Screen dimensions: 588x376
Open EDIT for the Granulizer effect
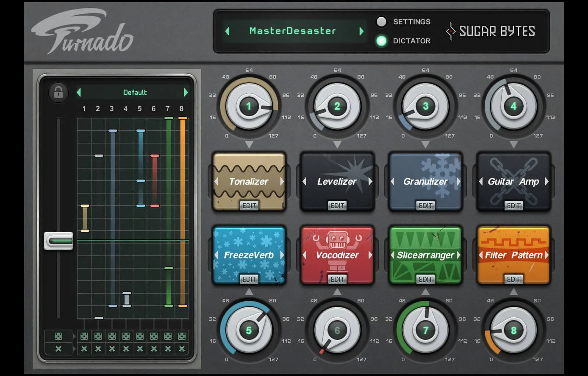(x=425, y=206)
